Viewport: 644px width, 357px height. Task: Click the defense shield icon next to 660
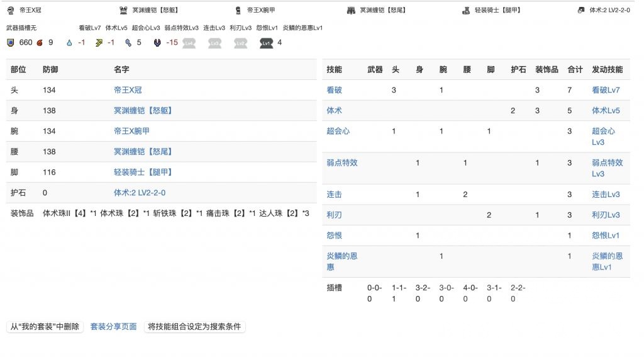[x=11, y=43]
